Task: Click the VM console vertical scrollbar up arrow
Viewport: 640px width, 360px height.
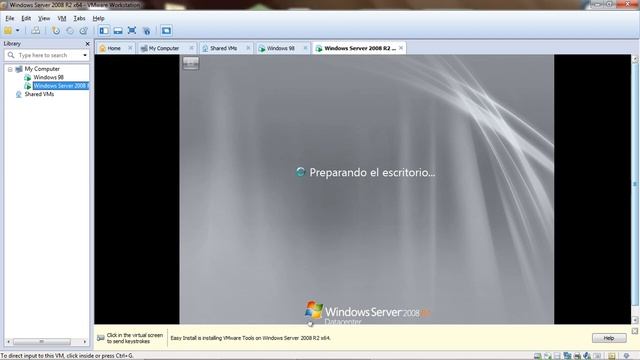Action: [635, 60]
